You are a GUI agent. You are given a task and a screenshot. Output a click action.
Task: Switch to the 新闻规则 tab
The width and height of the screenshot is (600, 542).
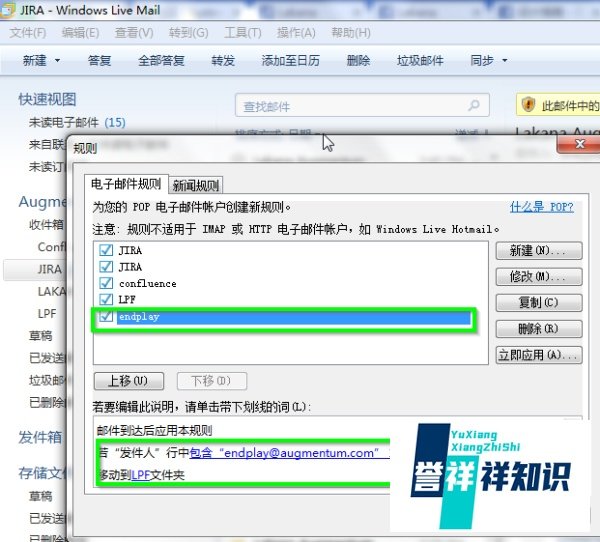coord(196,186)
